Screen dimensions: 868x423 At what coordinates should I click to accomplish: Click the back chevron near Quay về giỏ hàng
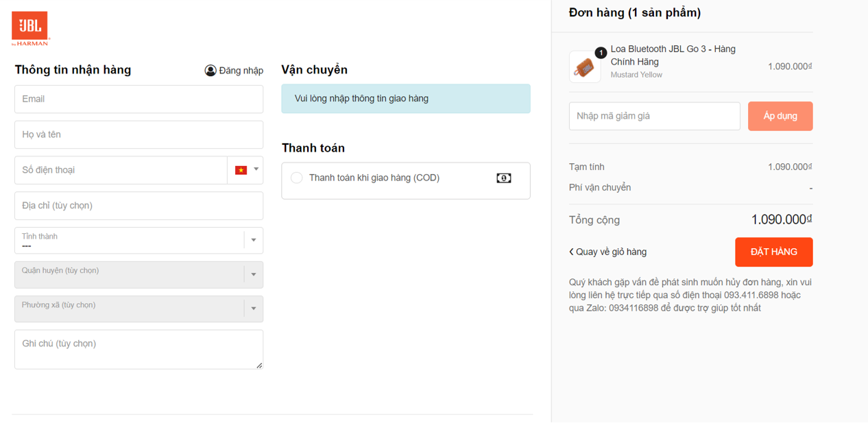[x=571, y=252]
